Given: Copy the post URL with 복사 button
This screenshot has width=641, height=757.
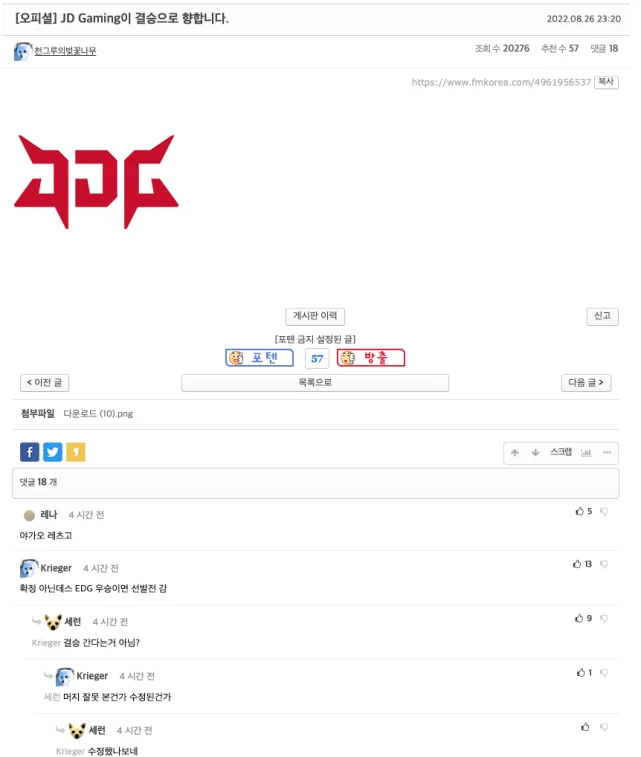Looking at the screenshot, I should (606, 82).
